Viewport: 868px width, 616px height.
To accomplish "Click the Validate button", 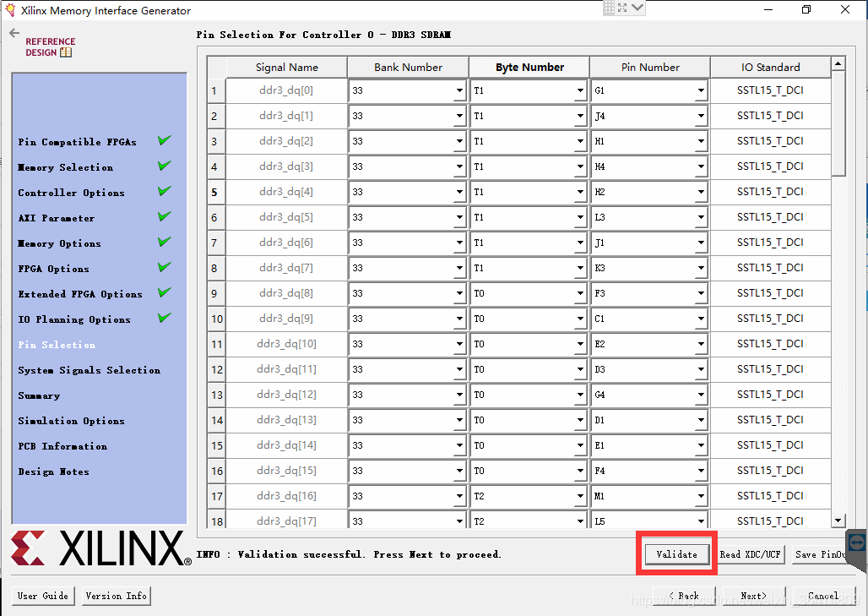I will (676, 554).
